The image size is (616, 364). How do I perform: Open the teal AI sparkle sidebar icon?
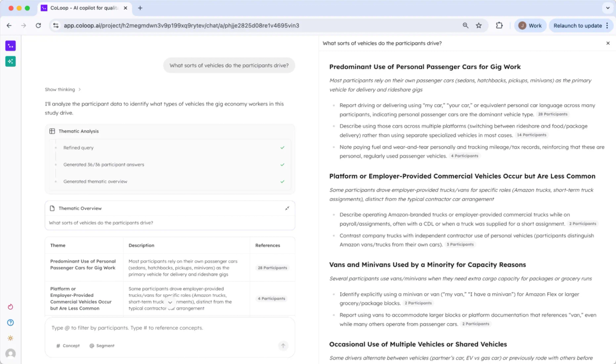[x=10, y=62]
